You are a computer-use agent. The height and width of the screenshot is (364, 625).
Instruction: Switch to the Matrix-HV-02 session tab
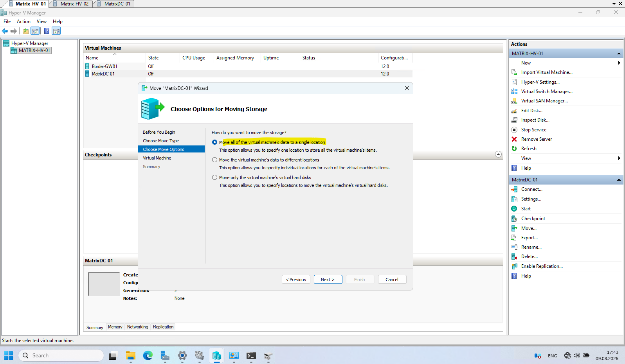coord(72,4)
